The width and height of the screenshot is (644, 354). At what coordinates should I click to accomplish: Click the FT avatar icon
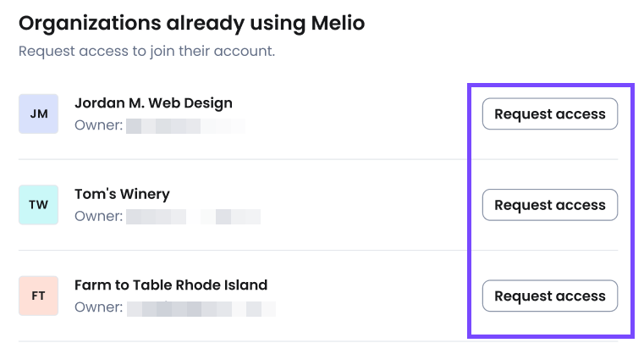pyautogui.click(x=38, y=296)
